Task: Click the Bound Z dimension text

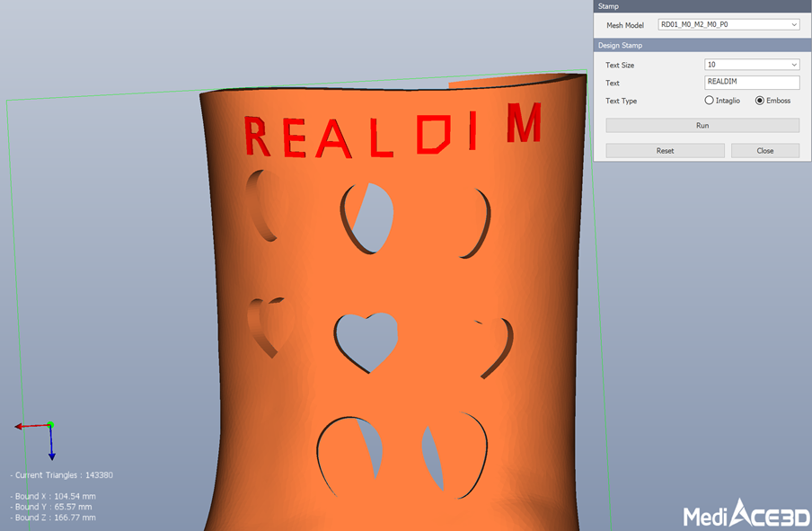Action: [x=53, y=518]
